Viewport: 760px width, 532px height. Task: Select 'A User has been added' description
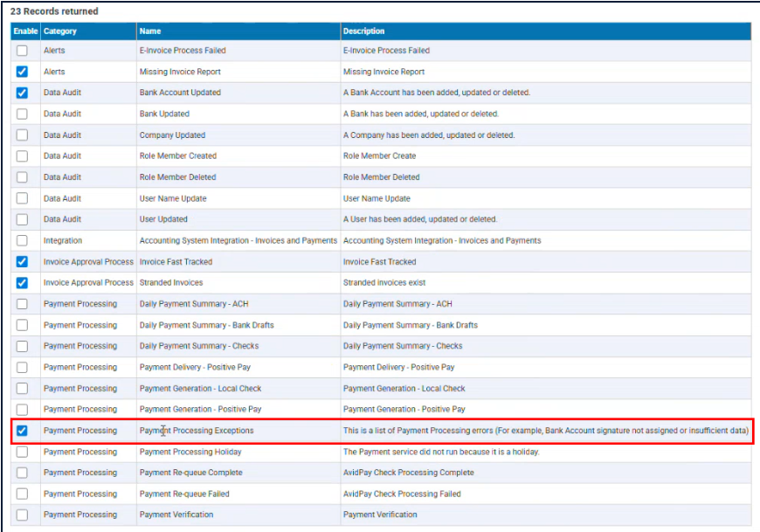click(420, 219)
